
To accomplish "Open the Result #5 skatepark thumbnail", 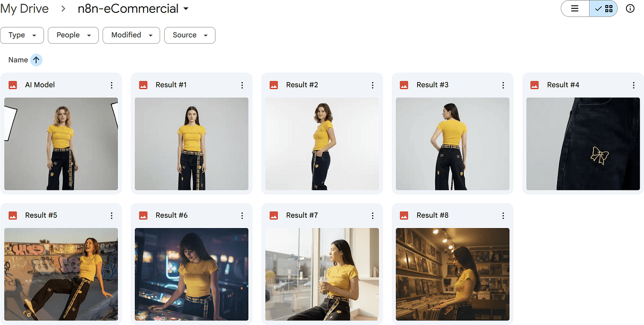I will 61,274.
